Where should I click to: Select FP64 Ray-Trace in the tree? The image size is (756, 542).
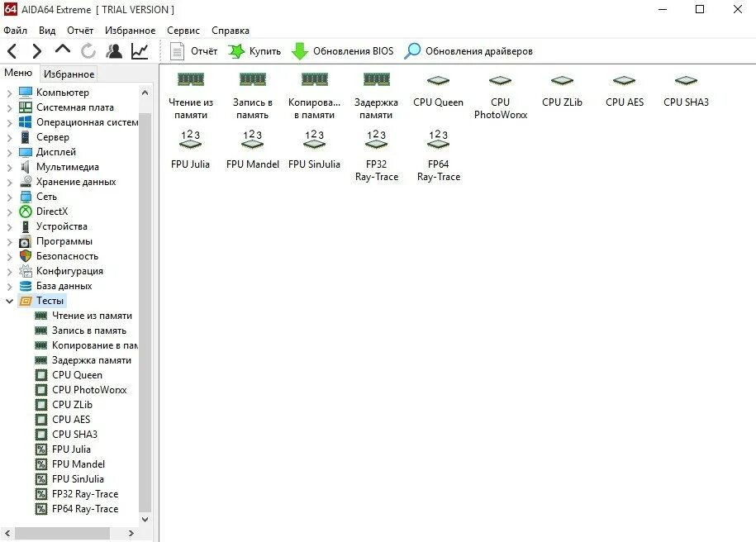[85, 509]
